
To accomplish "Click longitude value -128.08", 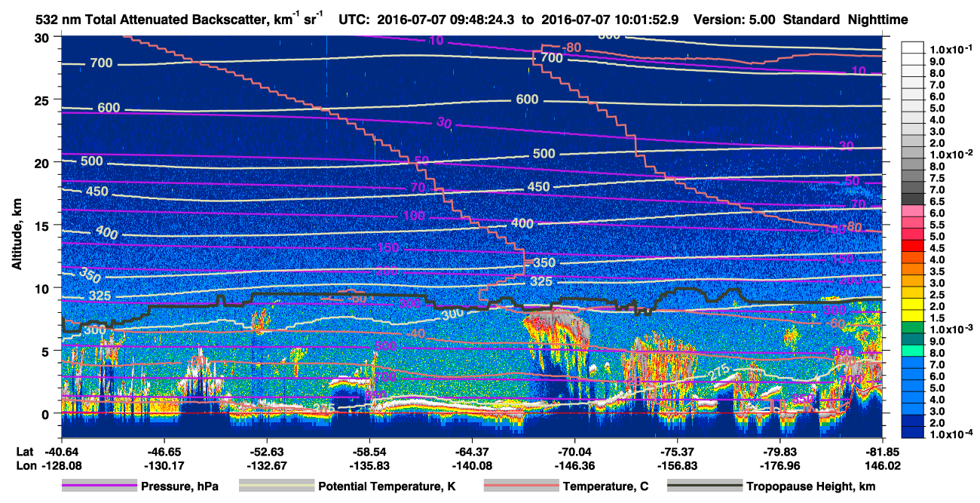I will pyautogui.click(x=60, y=465).
